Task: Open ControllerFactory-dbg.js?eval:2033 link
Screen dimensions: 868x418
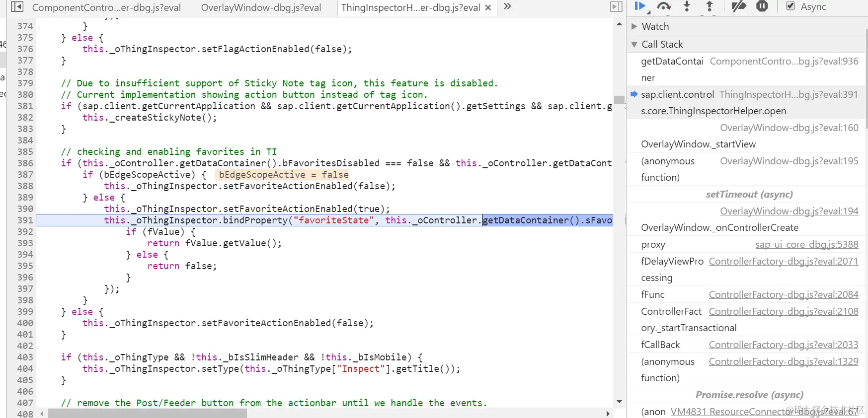Action: [784, 345]
